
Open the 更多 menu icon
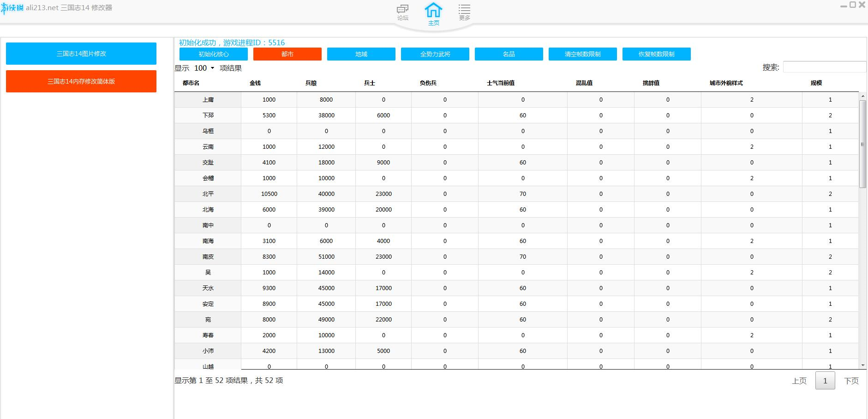coord(464,12)
